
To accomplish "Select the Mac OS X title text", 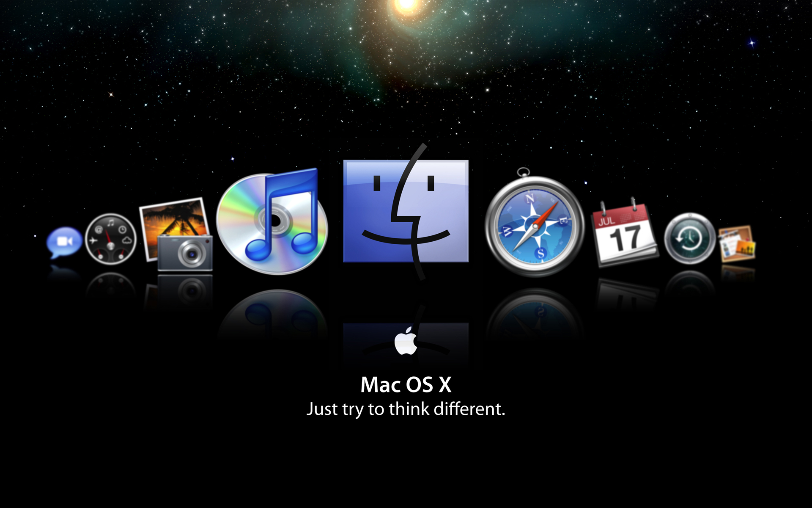I will tap(406, 384).
